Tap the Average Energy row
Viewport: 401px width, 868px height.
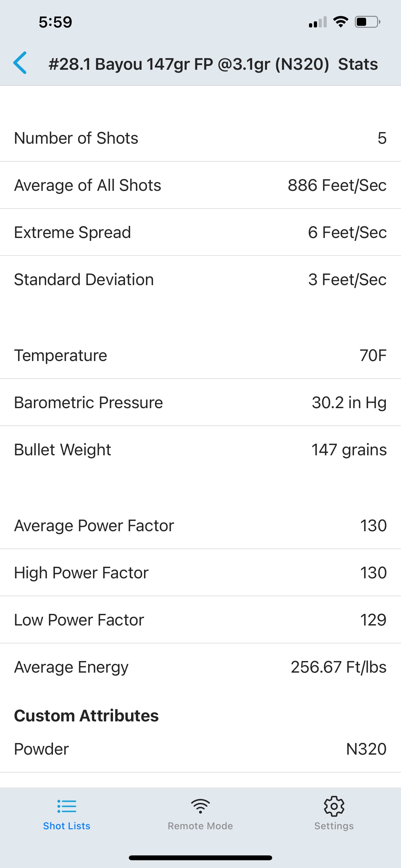pos(200,667)
